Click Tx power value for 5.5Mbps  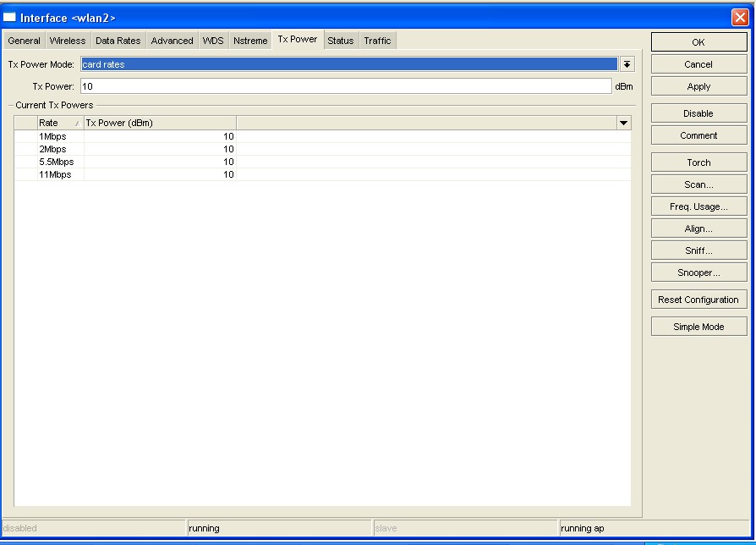(x=228, y=162)
